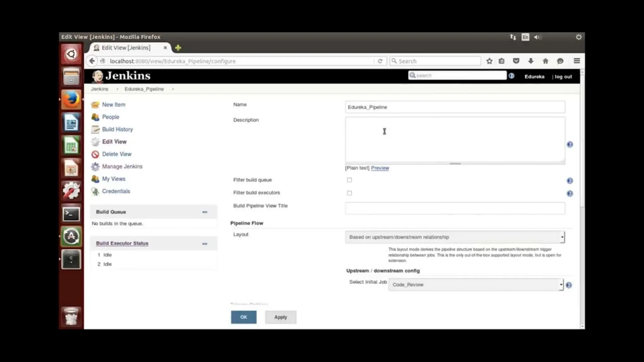Click into the Description text area
This screenshot has height=362, width=644.
455,140
